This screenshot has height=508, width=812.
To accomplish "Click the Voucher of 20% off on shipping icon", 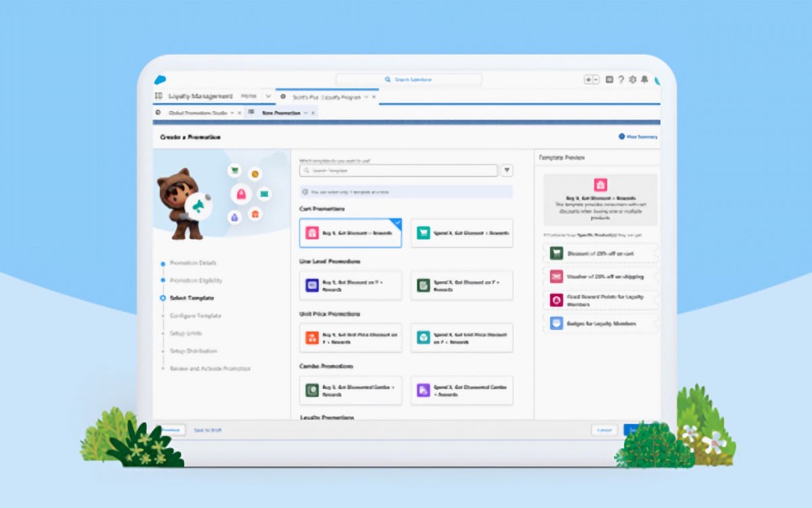I will click(557, 276).
